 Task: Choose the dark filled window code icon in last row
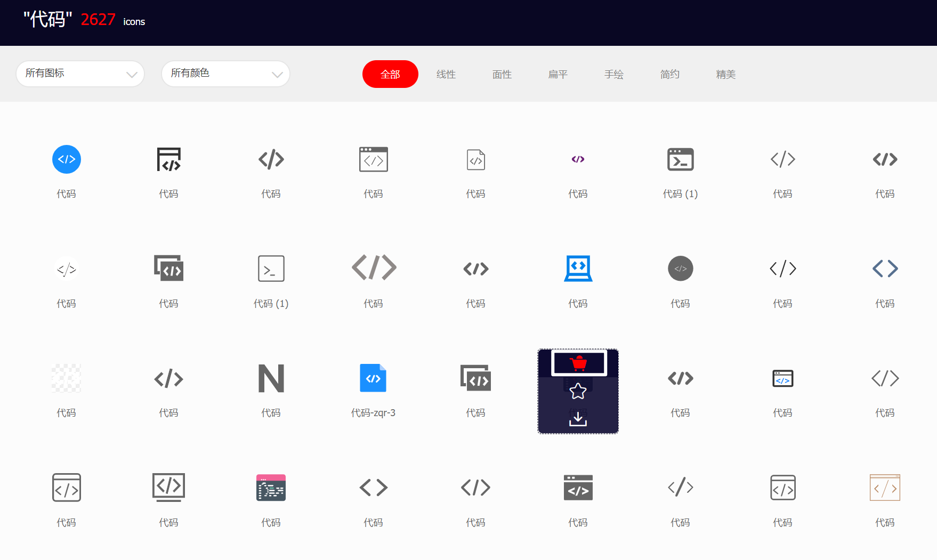coord(578,488)
